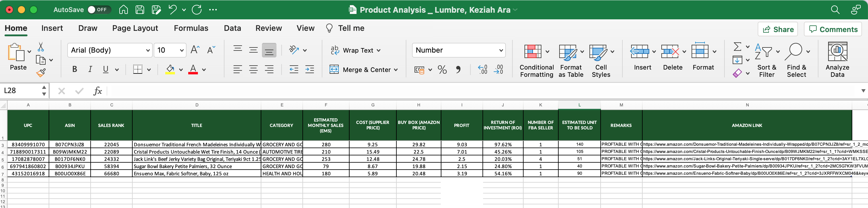Image resolution: width=868 pixels, height=208 pixels.
Task: Open the Insert ribbon tab
Action: [x=52, y=28]
